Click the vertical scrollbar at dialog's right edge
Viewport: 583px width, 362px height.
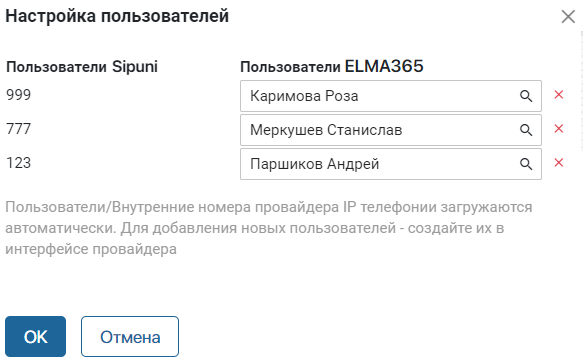click(581, 89)
